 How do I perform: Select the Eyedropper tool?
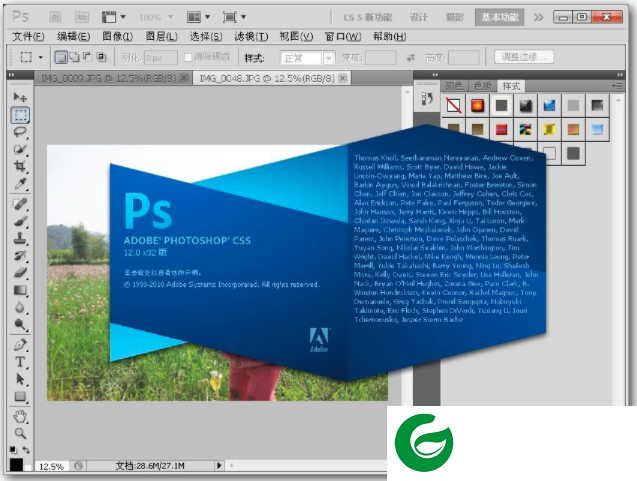[20, 184]
